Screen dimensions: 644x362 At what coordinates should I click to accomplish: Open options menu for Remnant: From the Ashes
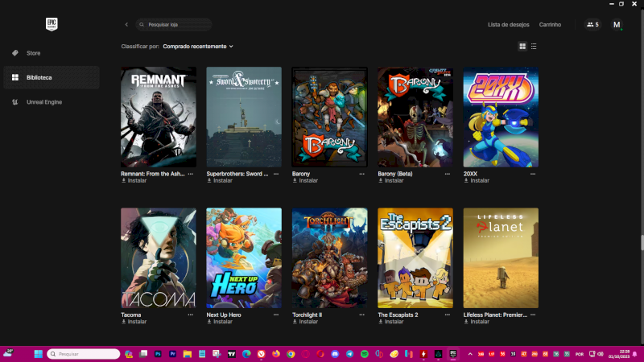coord(191,174)
